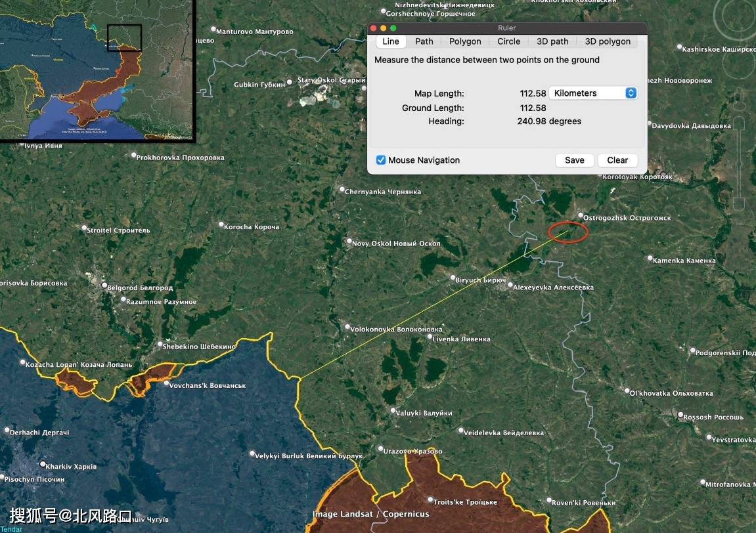Select the Manturovo placemark dot
Screen dimensions: 756x533
point(213,29)
